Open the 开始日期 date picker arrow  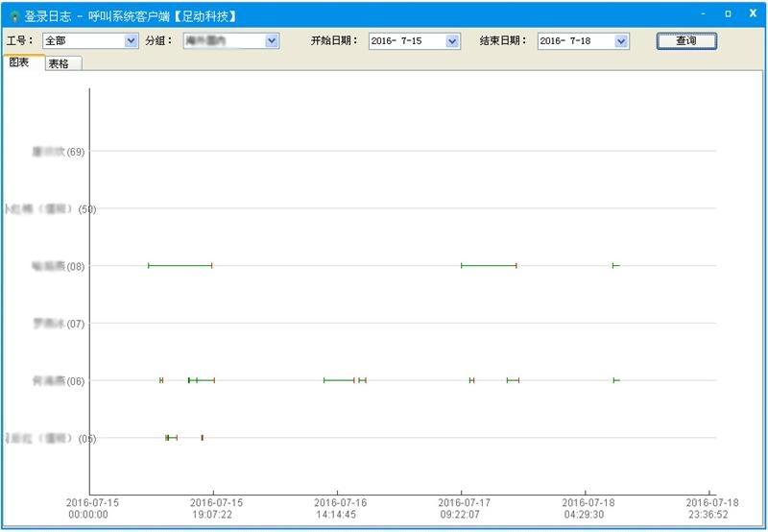pos(453,41)
